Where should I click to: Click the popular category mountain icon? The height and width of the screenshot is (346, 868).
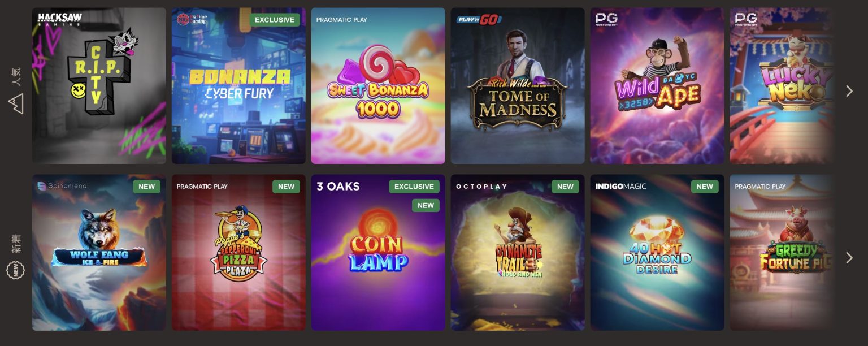[16, 103]
